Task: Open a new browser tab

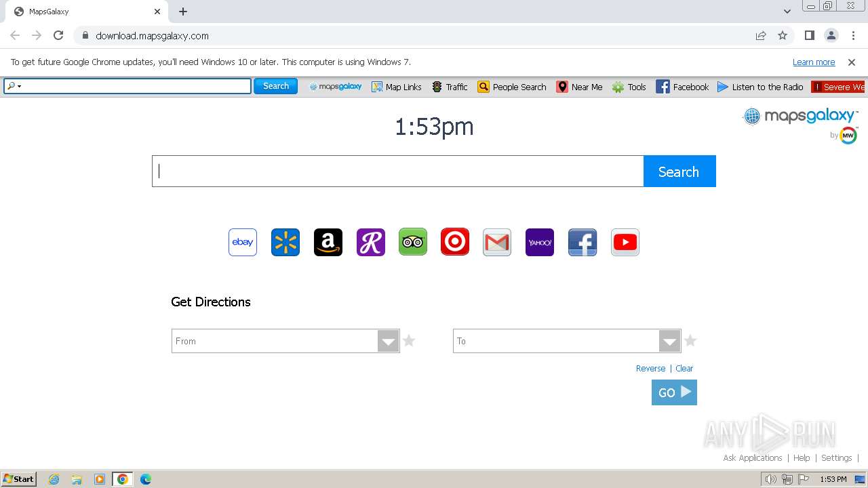Action: pyautogui.click(x=183, y=12)
